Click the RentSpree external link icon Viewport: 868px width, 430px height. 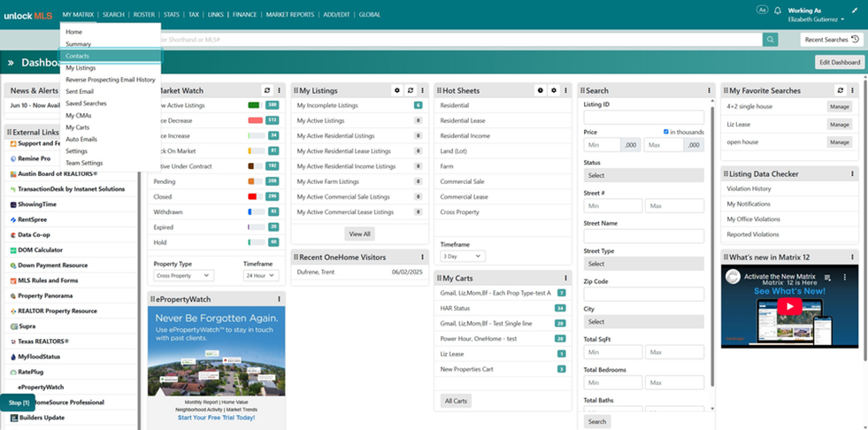tap(12, 219)
